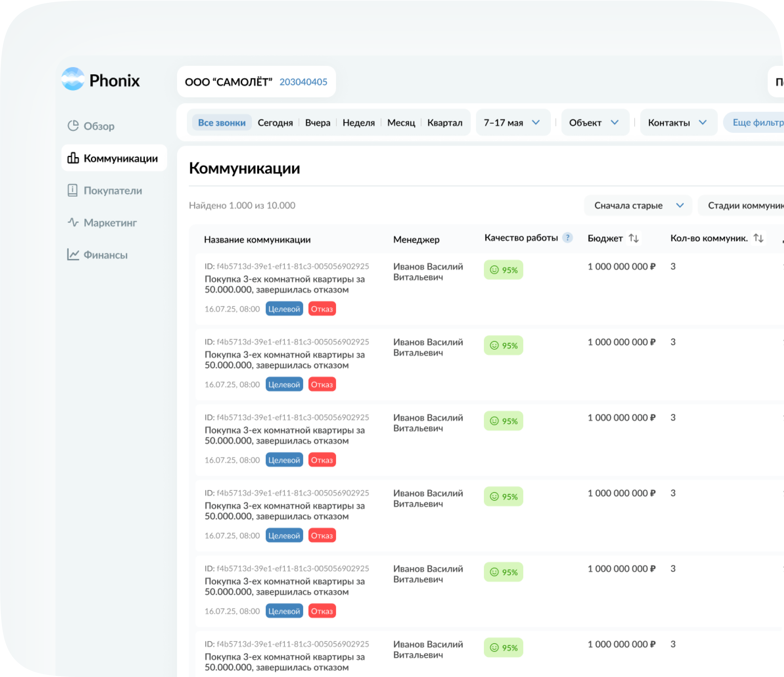Sort by Бюджет using its arrows icon
The width and height of the screenshot is (784, 677).
pos(633,239)
